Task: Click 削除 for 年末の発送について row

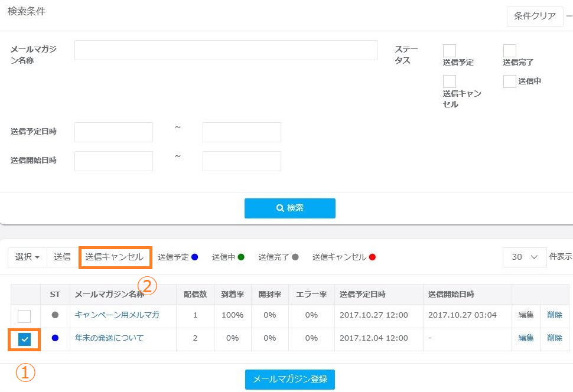Action: 554,338
